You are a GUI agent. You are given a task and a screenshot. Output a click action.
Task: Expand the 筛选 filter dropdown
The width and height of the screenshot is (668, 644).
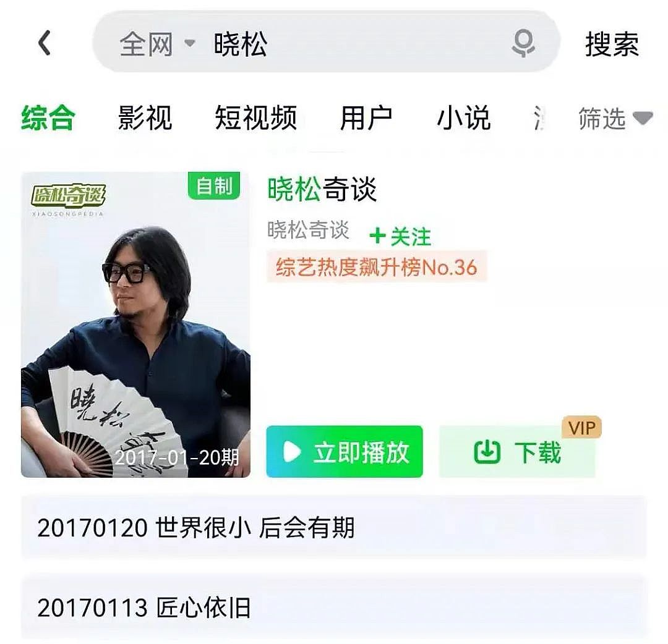click(x=615, y=118)
